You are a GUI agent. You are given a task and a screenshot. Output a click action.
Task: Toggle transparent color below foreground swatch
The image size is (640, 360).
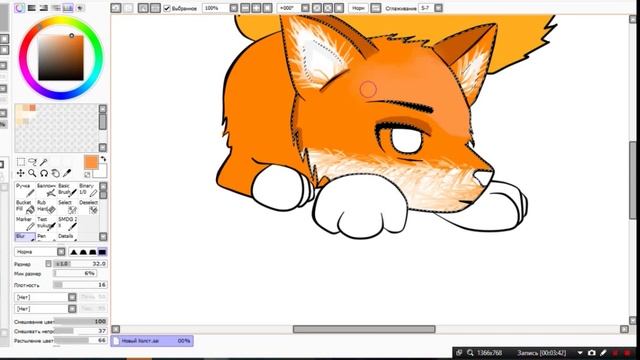click(87, 175)
